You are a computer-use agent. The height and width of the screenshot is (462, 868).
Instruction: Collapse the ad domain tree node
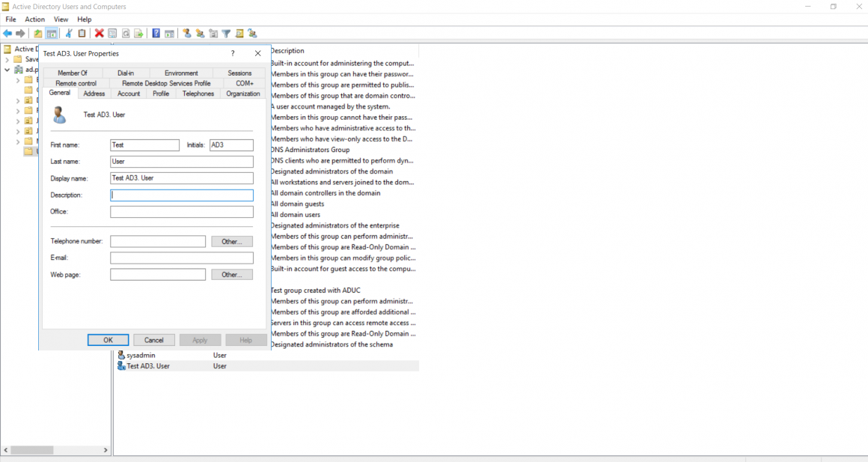7,70
